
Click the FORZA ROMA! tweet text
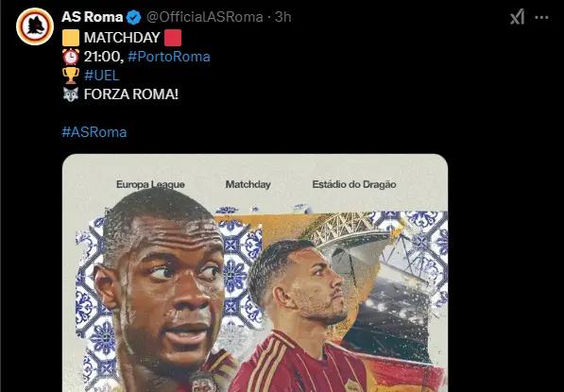click(x=131, y=94)
